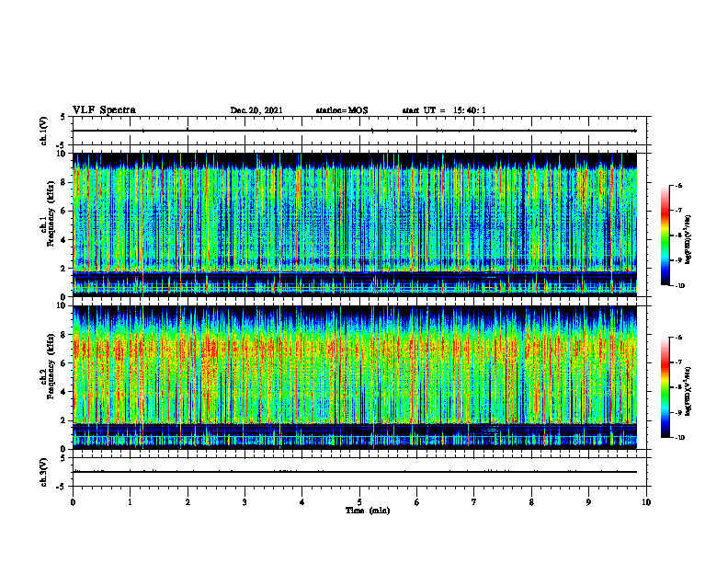Click ch.2 frequency tick label 6
Viewport: 728px width, 563px height.
tap(64, 363)
